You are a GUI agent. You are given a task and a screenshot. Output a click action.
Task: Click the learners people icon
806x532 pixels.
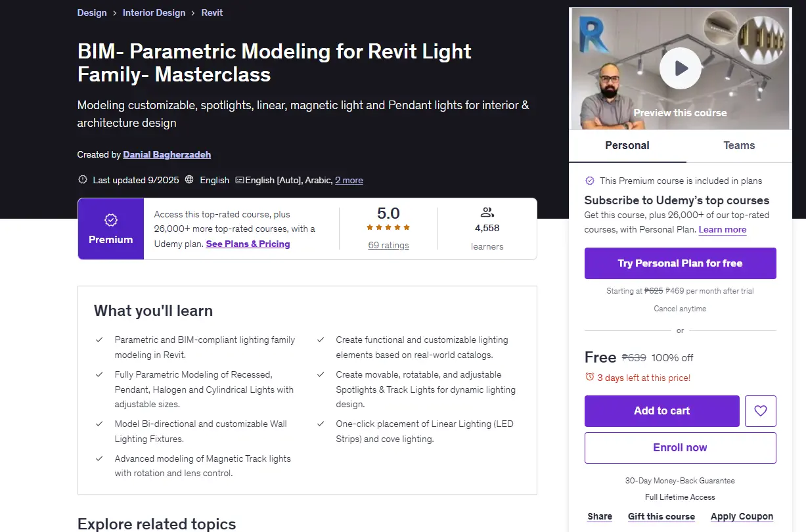click(487, 212)
